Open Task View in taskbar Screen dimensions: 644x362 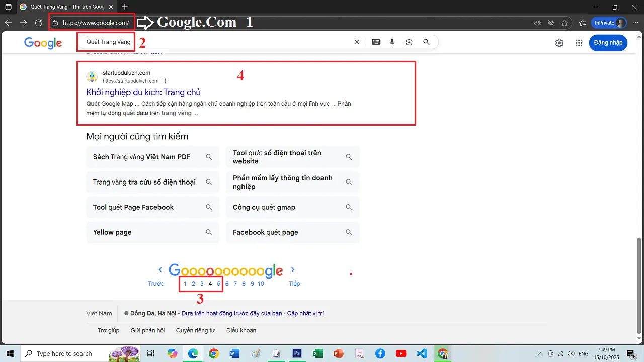[x=150, y=353]
